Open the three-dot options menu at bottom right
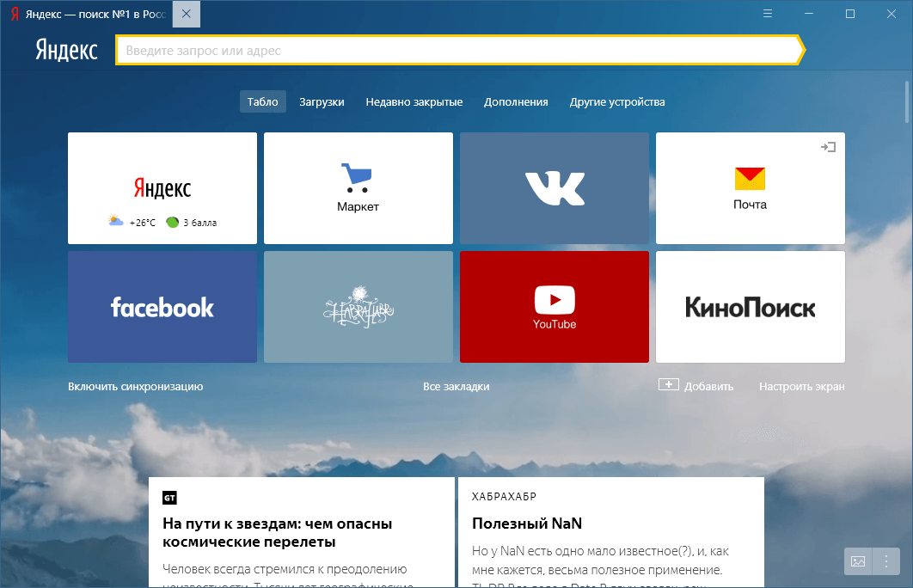Viewport: 913px width, 588px height. click(x=885, y=561)
